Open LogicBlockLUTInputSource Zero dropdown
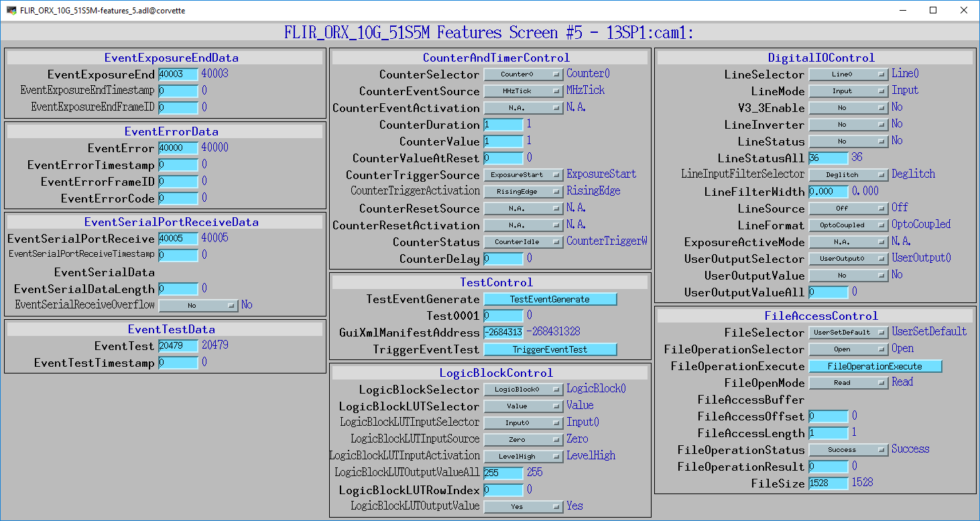980x521 pixels. click(524, 440)
